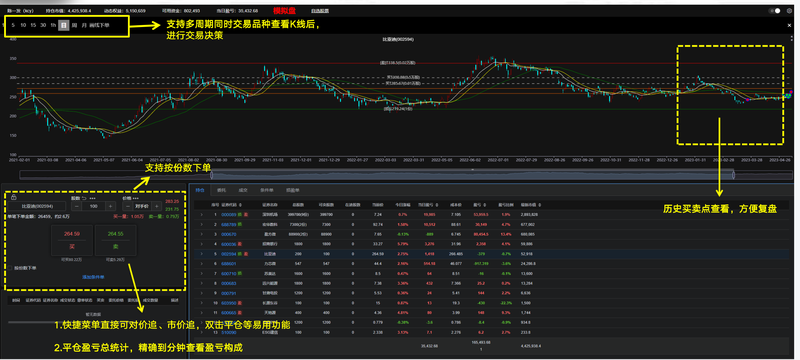The width and height of the screenshot is (800, 360).
Task: Select the 月 monthly period
Action: pos(84,24)
